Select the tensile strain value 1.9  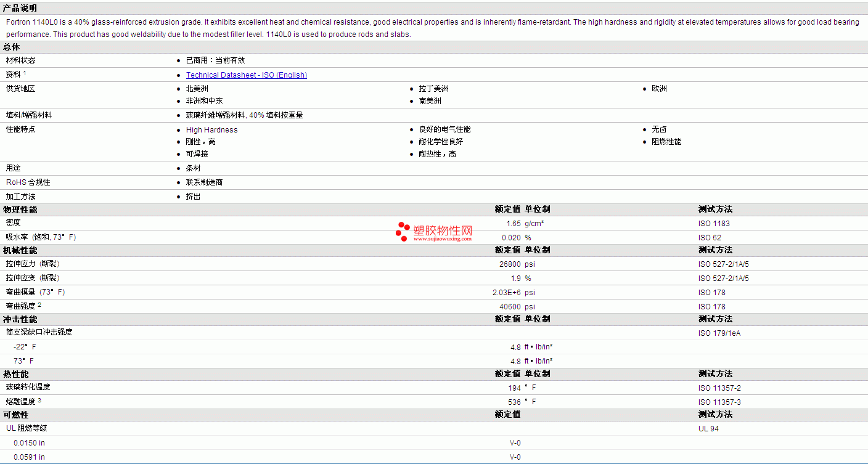coord(516,279)
